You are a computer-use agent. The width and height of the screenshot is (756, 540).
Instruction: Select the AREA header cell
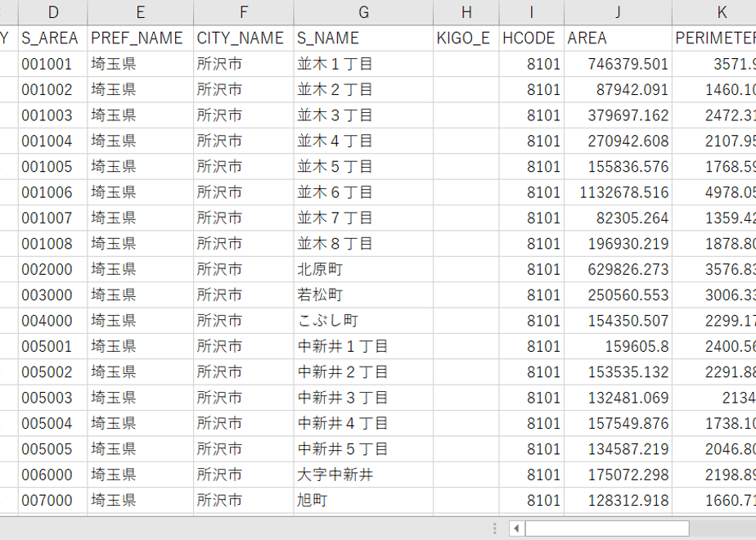[618, 38]
